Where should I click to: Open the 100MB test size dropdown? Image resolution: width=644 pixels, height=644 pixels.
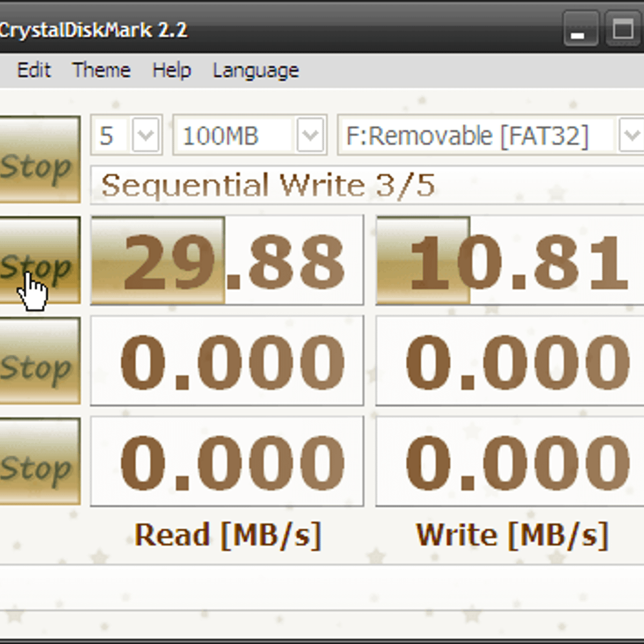[310, 135]
